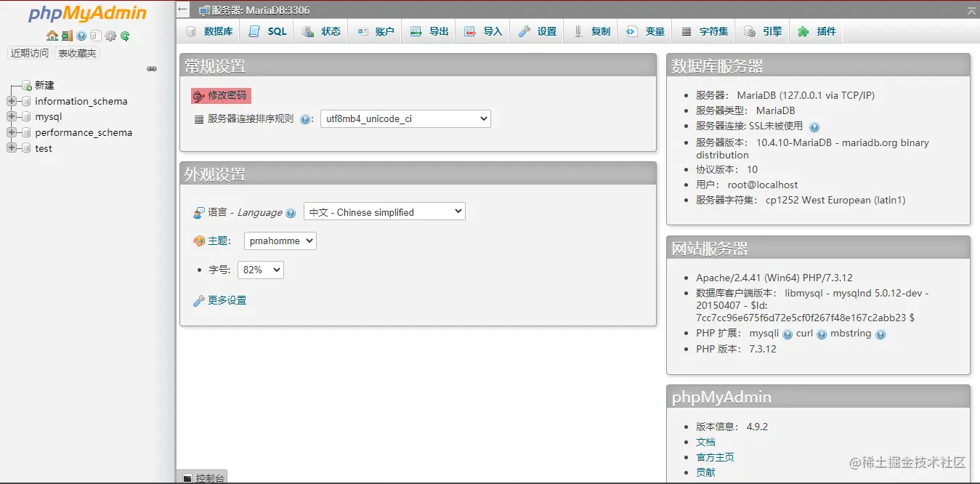Open navigation panel settings gear icon

[x=110, y=36]
